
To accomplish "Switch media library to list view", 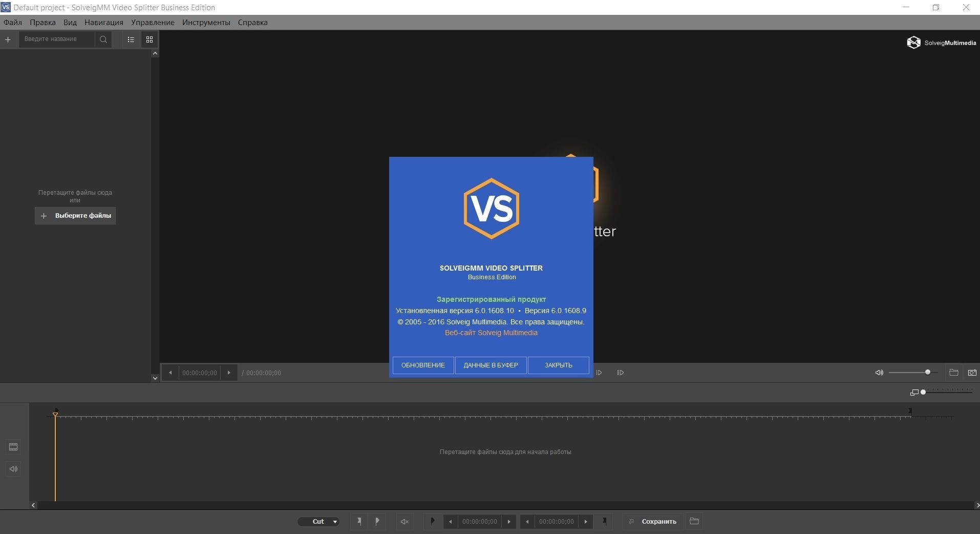I will (131, 39).
